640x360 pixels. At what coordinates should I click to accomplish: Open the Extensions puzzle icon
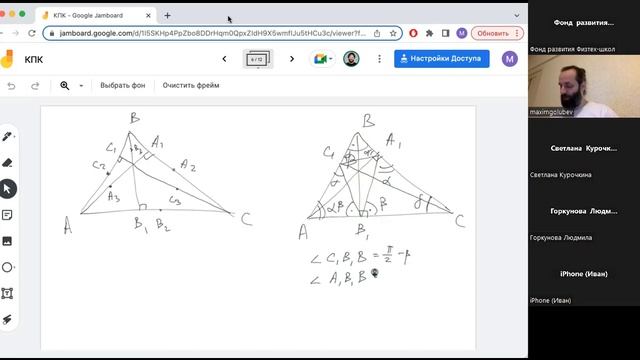[x=429, y=33]
